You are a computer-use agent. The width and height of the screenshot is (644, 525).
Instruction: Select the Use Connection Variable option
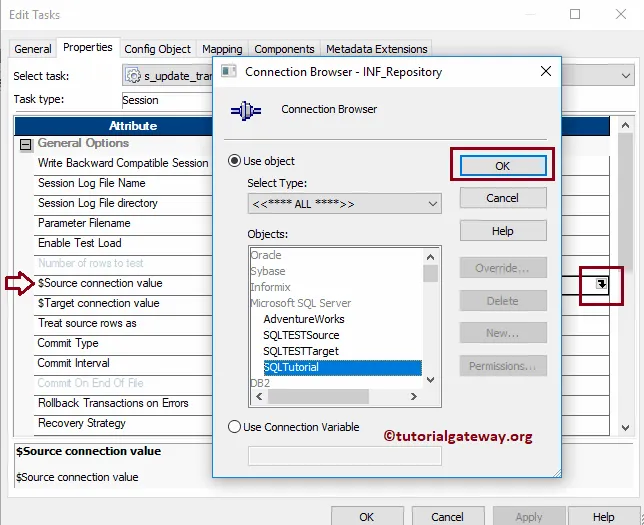point(236,427)
